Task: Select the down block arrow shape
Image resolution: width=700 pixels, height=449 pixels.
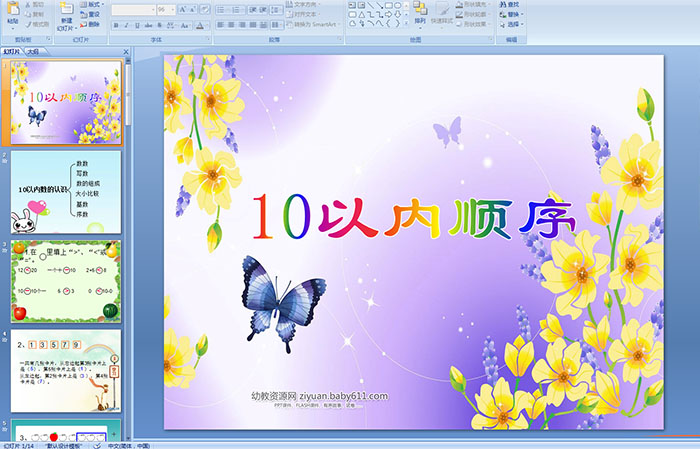Action: (398, 15)
